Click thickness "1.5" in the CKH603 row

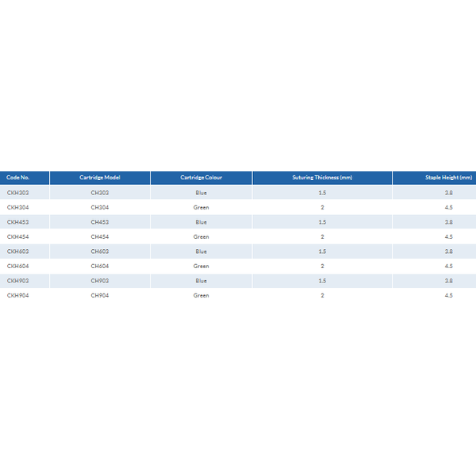click(322, 251)
